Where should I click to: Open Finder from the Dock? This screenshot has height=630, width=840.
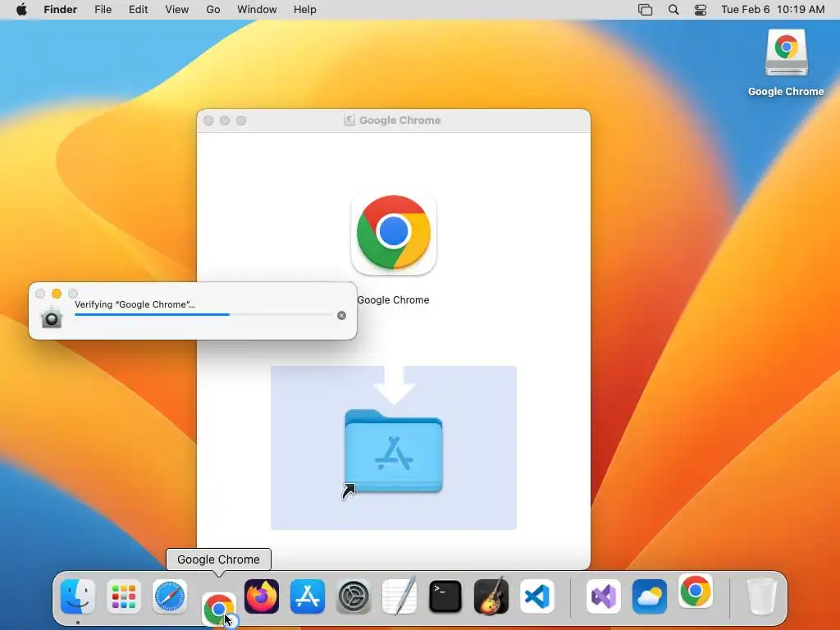click(78, 596)
